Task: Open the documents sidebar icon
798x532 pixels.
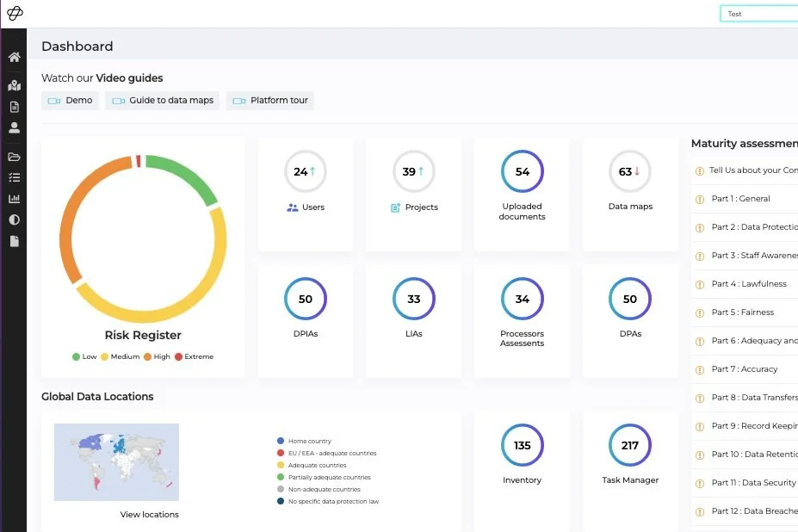Action: 15,107
